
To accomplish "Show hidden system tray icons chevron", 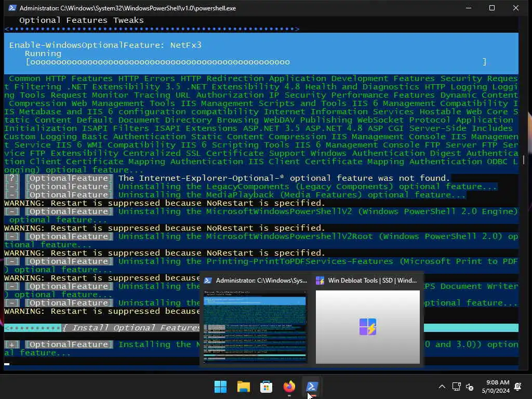I will tap(442, 387).
